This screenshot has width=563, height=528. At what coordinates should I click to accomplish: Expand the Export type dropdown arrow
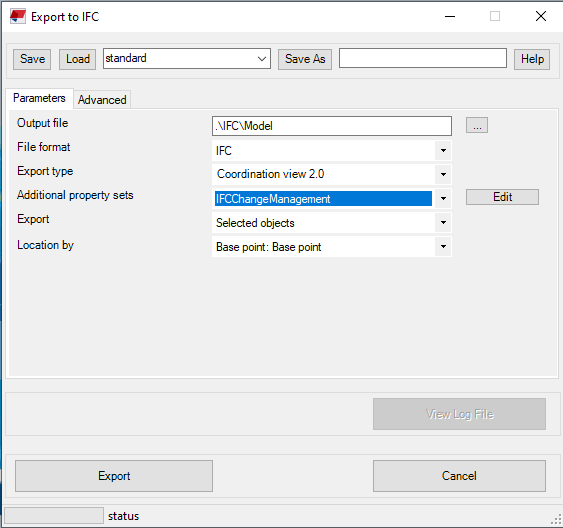(x=443, y=174)
